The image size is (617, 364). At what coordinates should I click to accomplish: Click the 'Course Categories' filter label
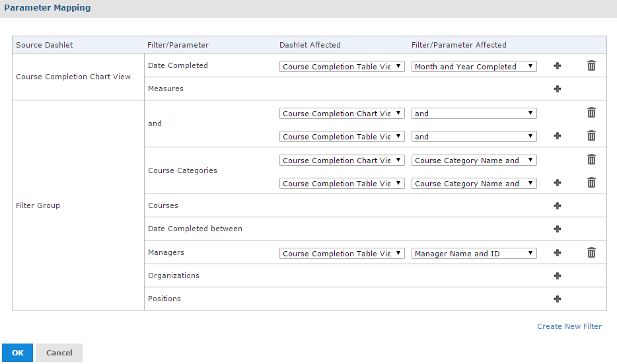(182, 170)
